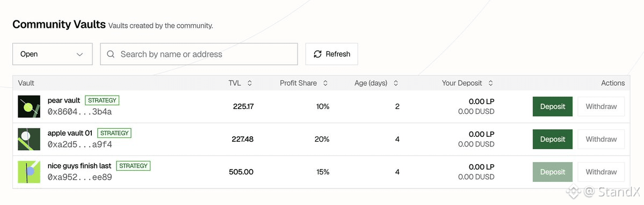
Task: Open the Open status filter dropdown
Action: pyautogui.click(x=53, y=54)
